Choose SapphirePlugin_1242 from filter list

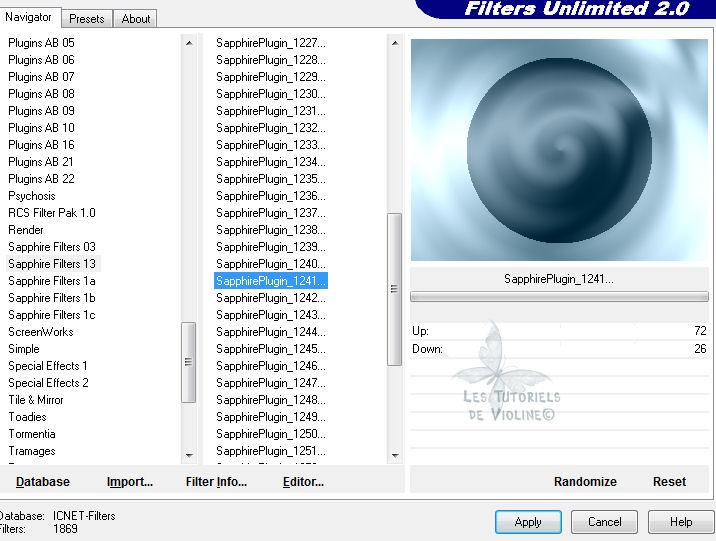(x=270, y=298)
